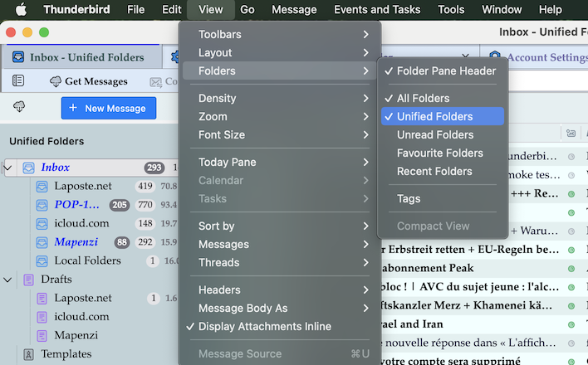Open Laposte.net drafts folder icon
588x365 pixels.
click(42, 299)
